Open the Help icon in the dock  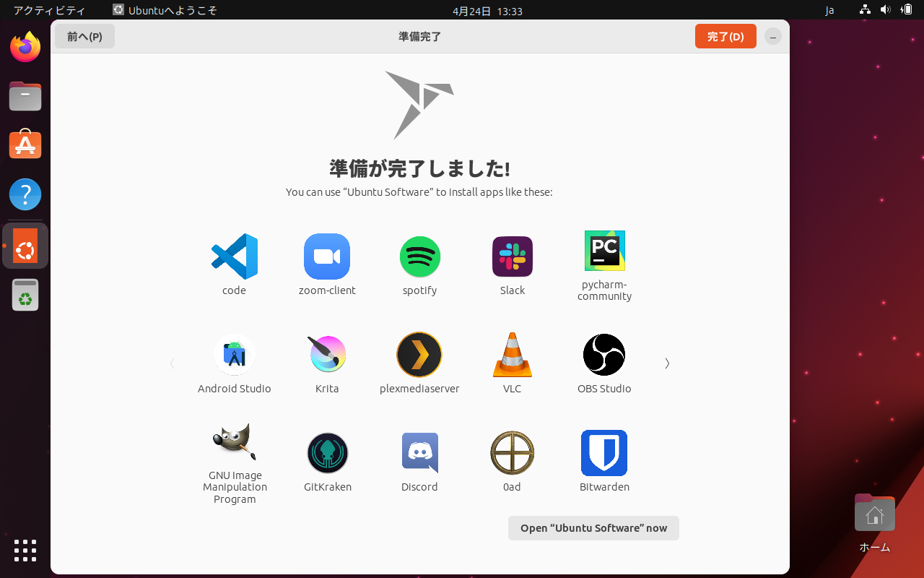25,194
